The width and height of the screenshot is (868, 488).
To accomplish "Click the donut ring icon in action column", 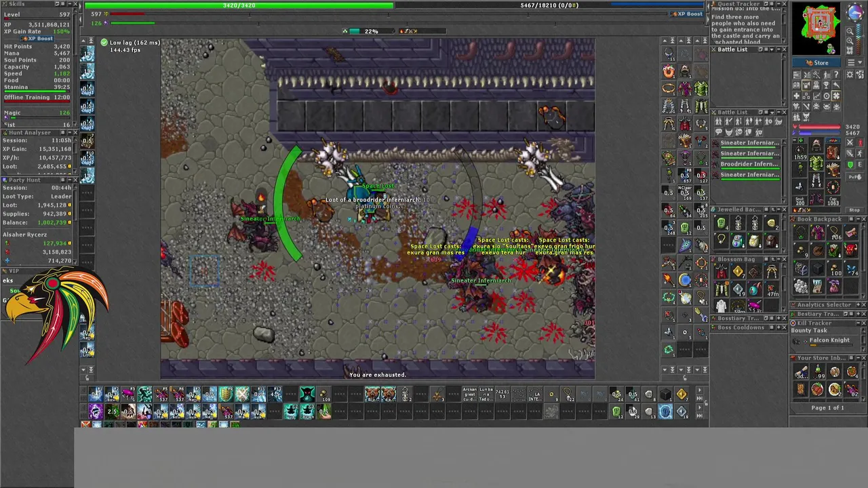I will pyautogui.click(x=668, y=73).
